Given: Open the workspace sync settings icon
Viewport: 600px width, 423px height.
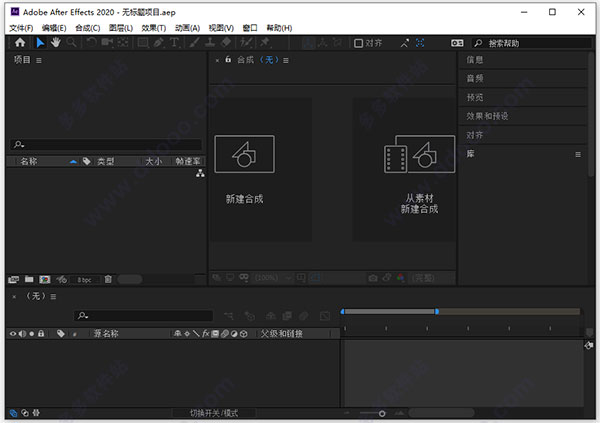Looking at the screenshot, I should click(x=457, y=43).
